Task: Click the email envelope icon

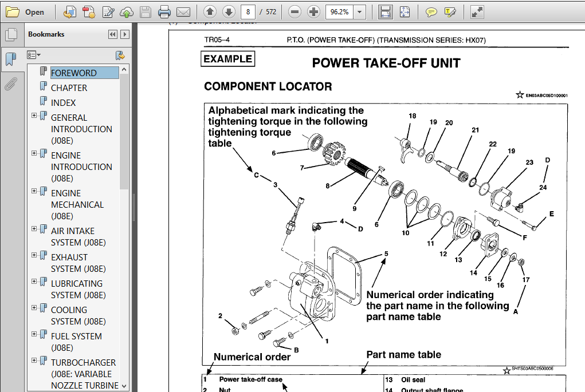Action: point(183,12)
